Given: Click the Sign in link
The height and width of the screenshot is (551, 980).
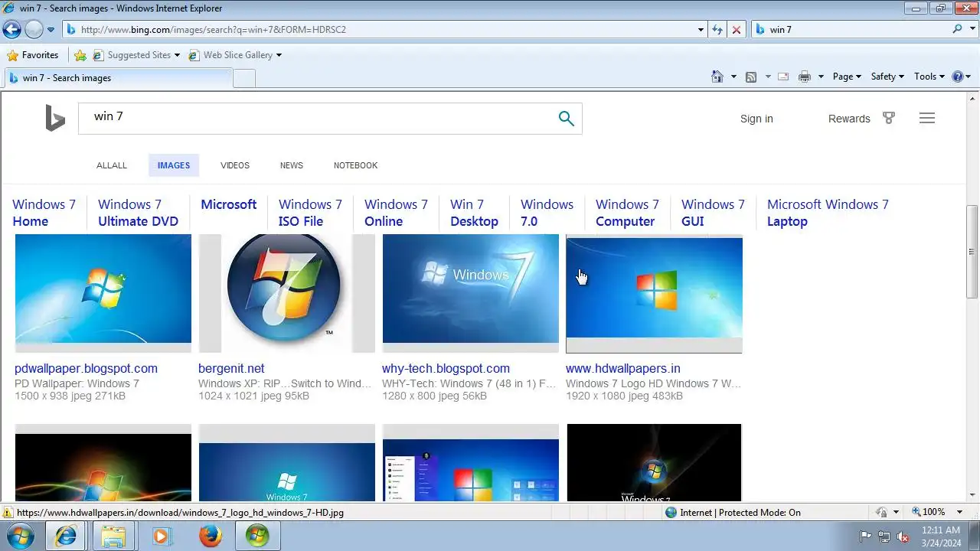Looking at the screenshot, I should click(756, 119).
